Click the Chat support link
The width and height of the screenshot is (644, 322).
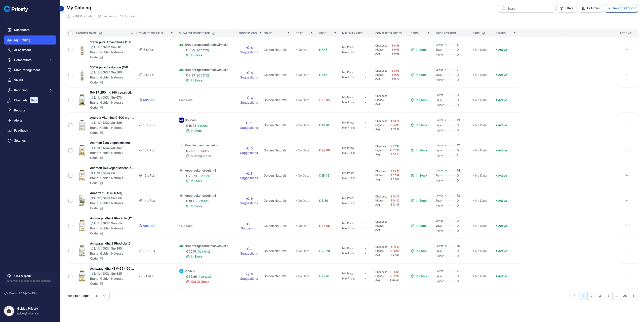coord(10,281)
